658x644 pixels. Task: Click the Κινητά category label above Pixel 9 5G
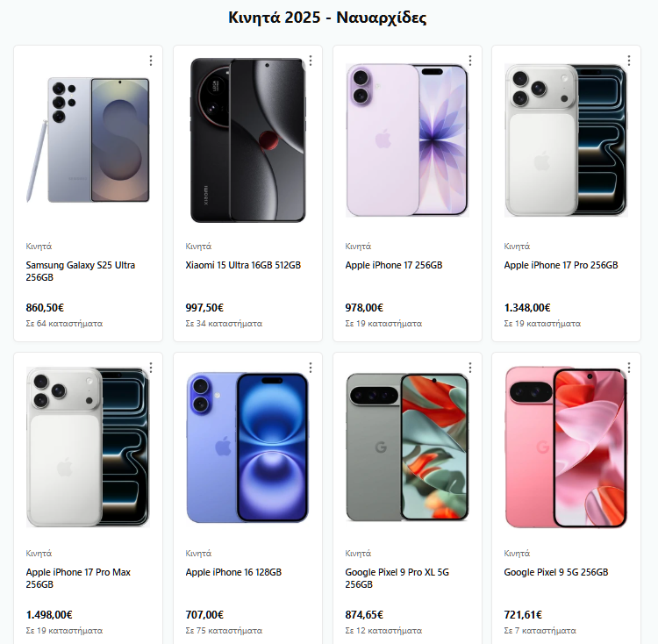(x=517, y=554)
